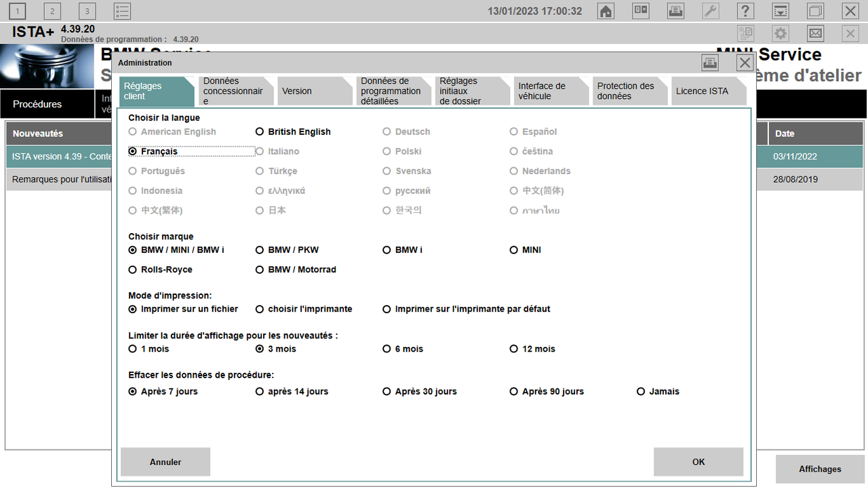Image resolution: width=868 pixels, height=488 pixels.
Task: Click the minimize-to-tray toolbar icon
Action: click(x=781, y=11)
